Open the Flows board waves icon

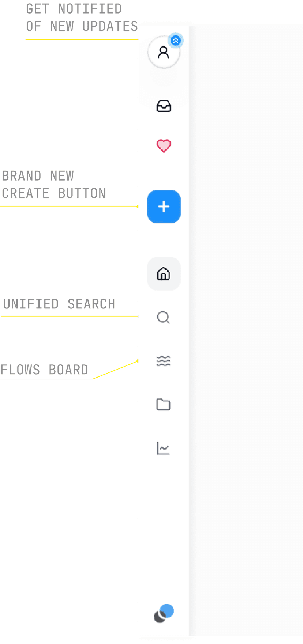coord(164,361)
